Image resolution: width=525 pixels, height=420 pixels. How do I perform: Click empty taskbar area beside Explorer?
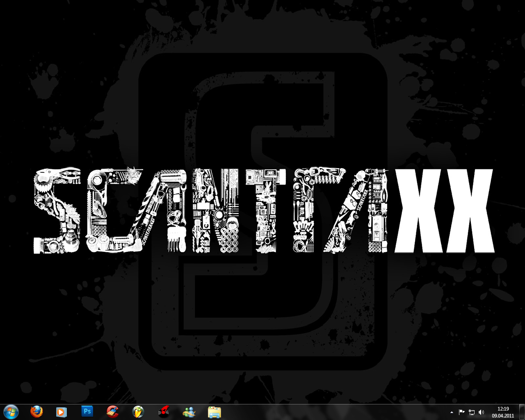[328, 412]
